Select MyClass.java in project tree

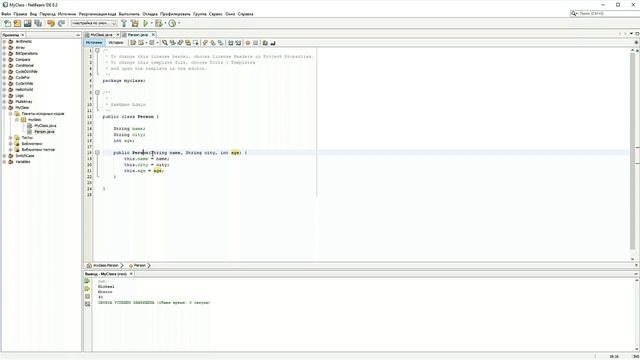[45, 126]
